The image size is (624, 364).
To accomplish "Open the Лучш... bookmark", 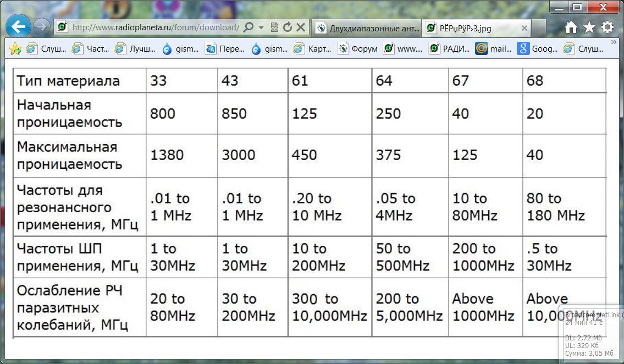I will (x=135, y=49).
